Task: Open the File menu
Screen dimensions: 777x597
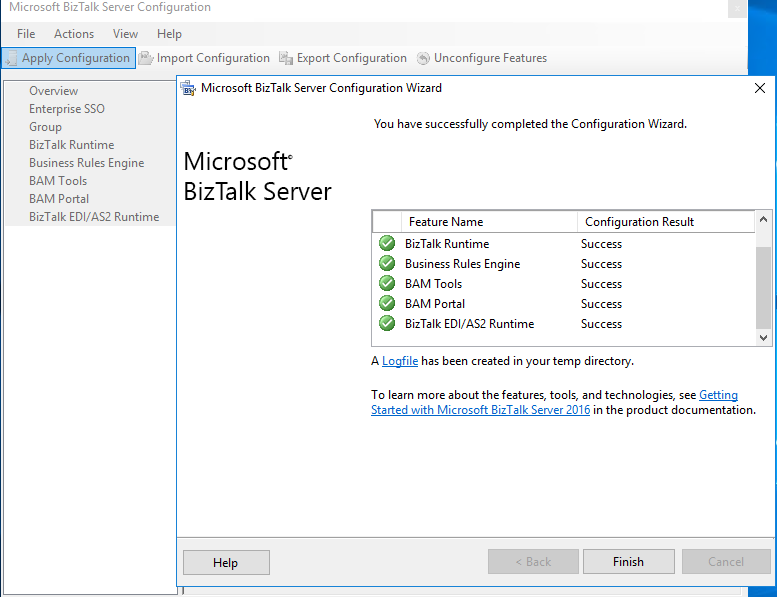Action: click(26, 34)
